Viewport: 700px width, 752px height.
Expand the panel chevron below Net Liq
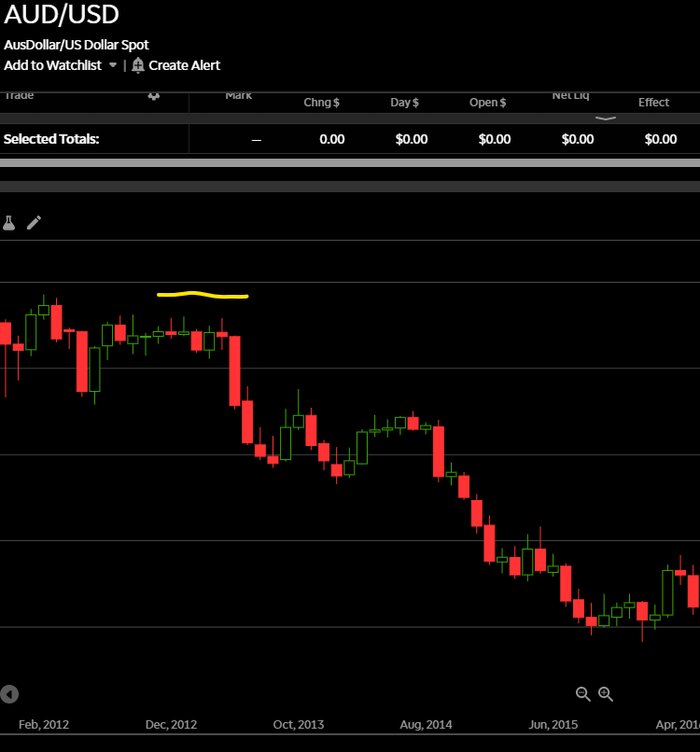pyautogui.click(x=606, y=118)
